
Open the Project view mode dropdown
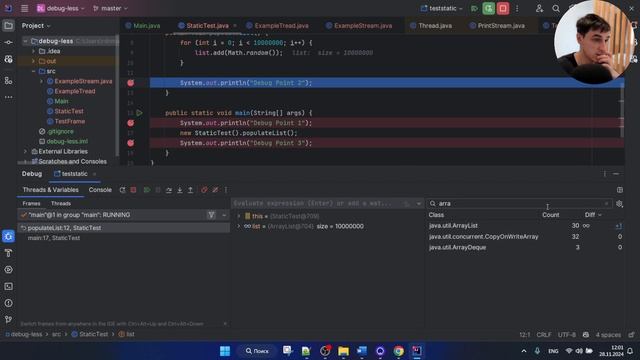[x=36, y=26]
